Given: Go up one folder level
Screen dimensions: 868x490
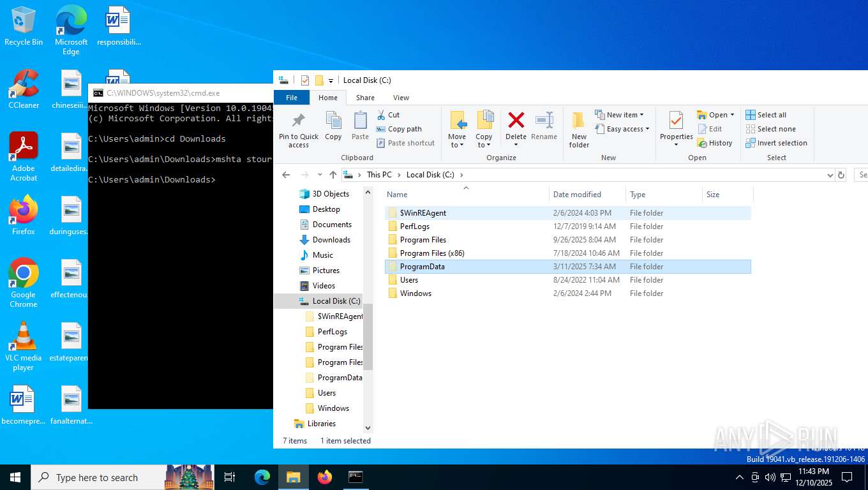Looking at the screenshot, I should pyautogui.click(x=333, y=175).
